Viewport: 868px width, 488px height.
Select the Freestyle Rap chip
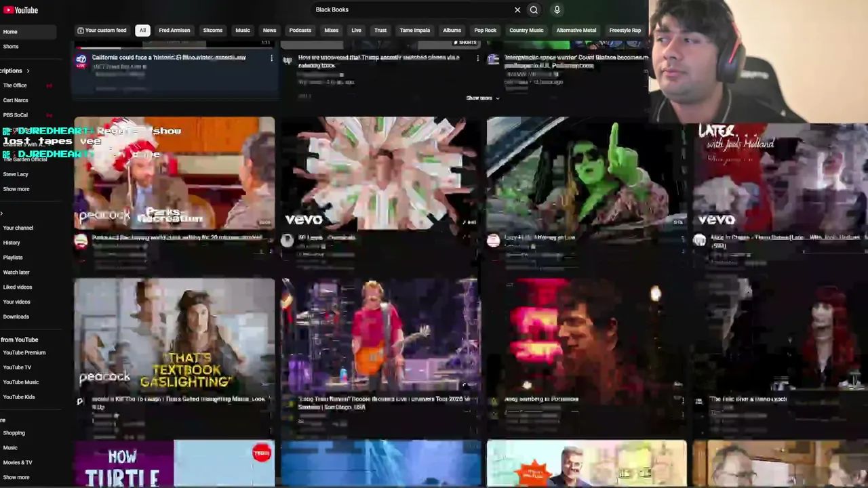coord(625,30)
